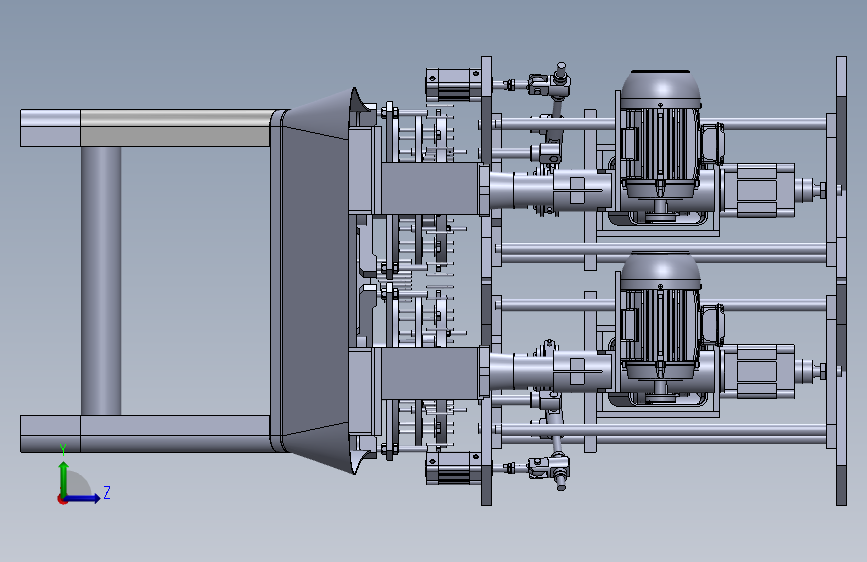Select the large tapered hood housing

[315, 280]
